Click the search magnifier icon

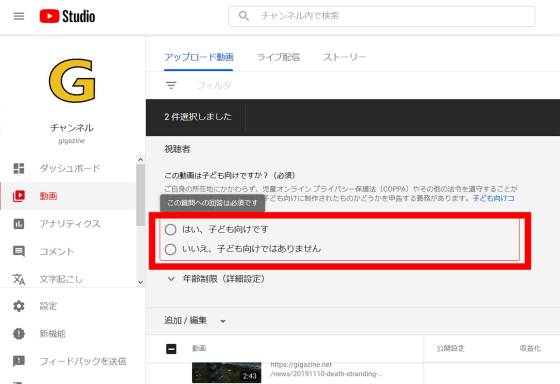click(244, 16)
